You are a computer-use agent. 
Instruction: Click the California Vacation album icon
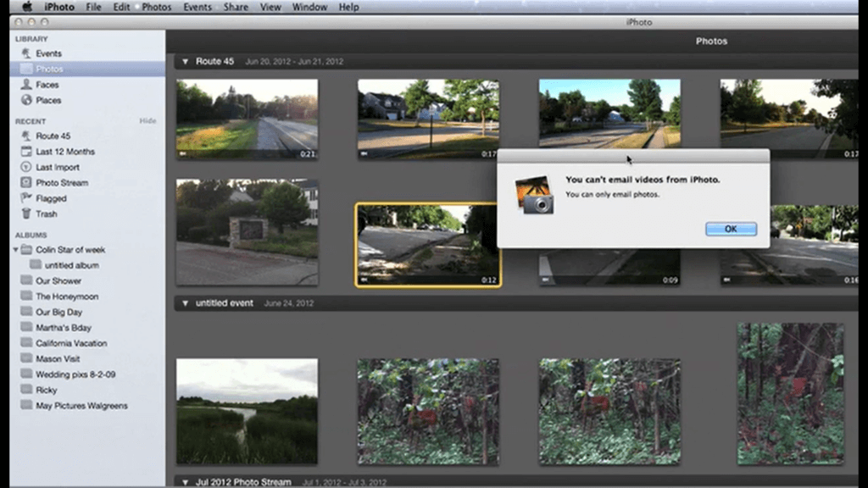tap(26, 342)
